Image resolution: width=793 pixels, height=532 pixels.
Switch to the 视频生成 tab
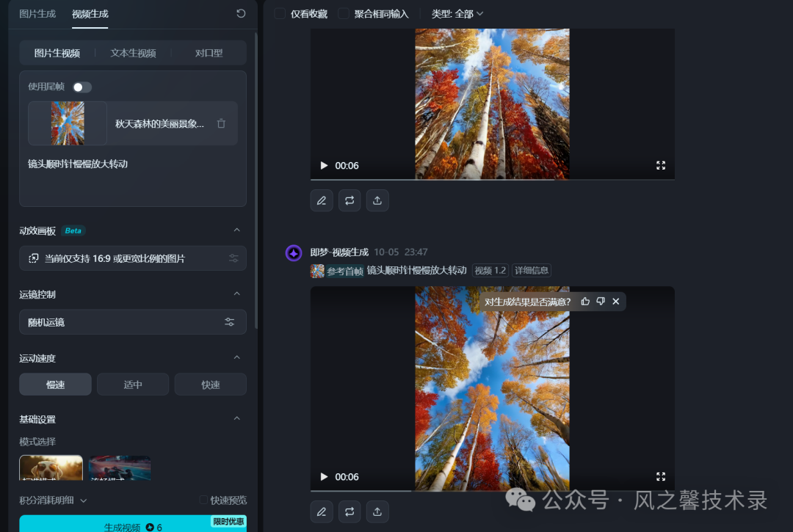90,14
